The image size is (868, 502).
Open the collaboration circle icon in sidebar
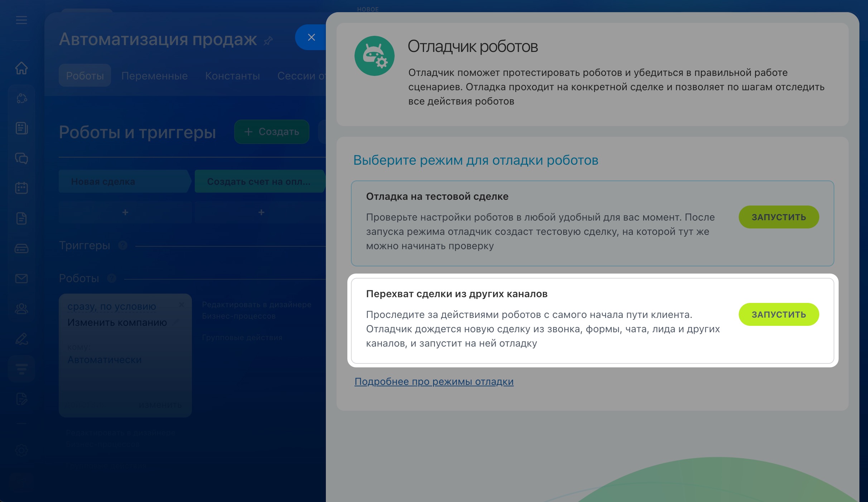point(21,98)
